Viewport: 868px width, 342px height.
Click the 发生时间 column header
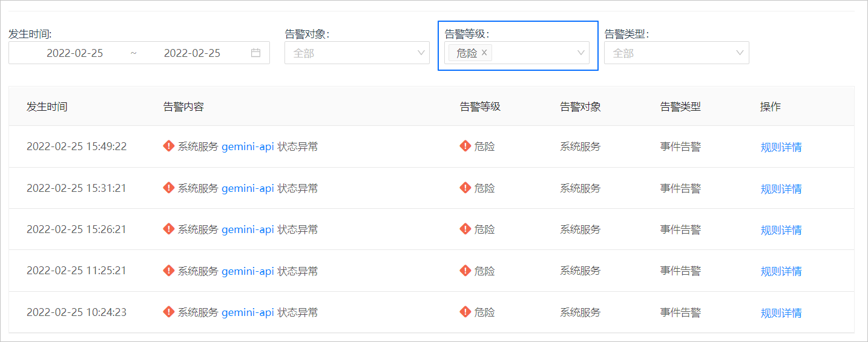coord(47,107)
